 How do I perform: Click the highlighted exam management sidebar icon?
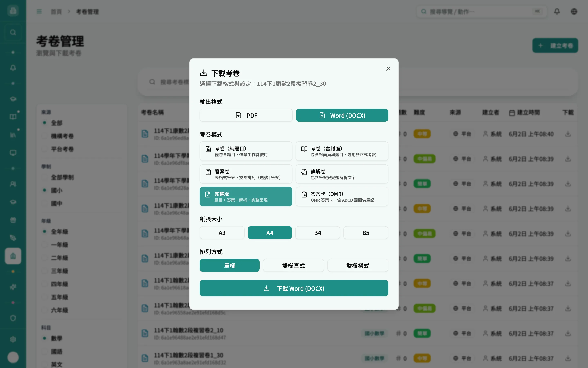[13, 256]
